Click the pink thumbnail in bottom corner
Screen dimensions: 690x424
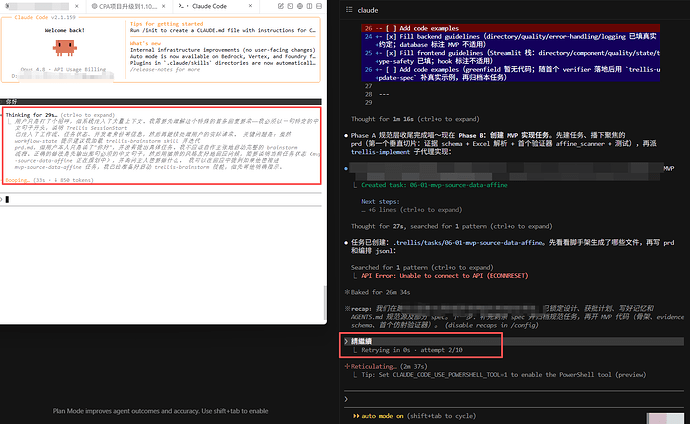[x=665, y=418]
